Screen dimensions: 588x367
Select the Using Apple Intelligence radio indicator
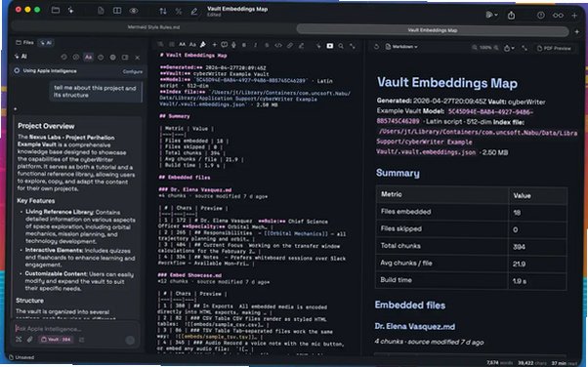(x=17, y=70)
